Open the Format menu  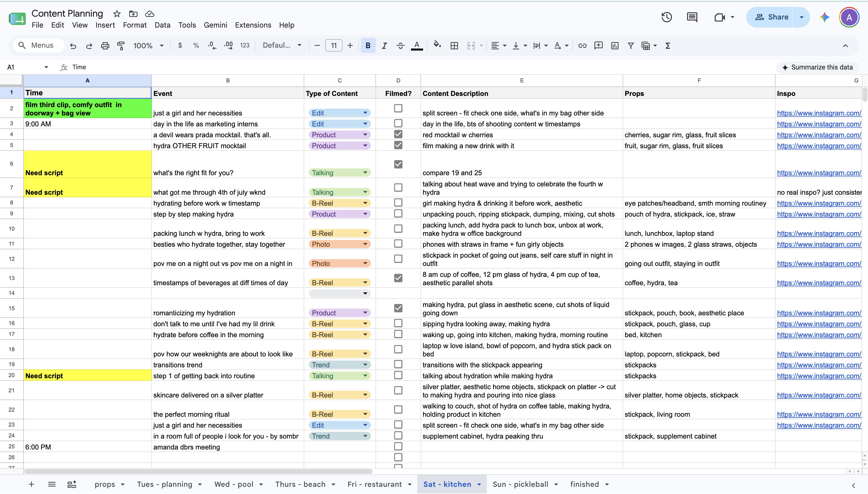[135, 25]
